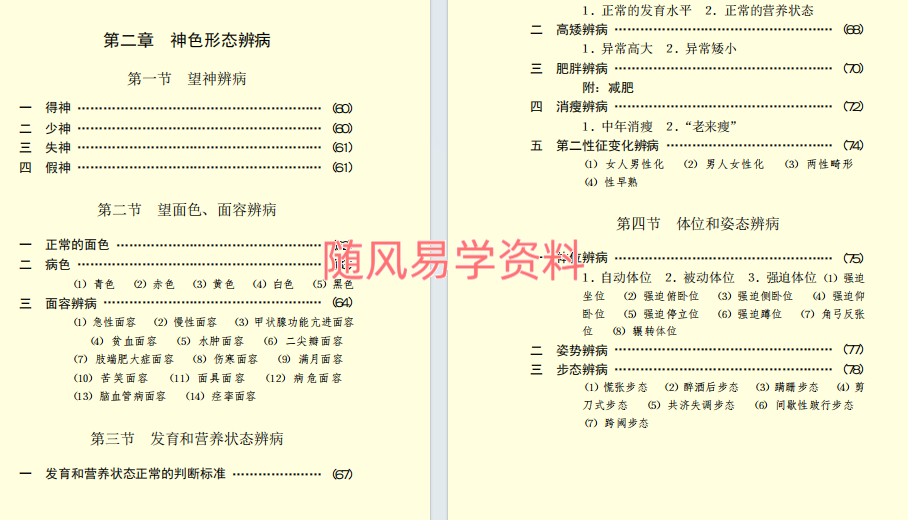Go to the 面容辨病 entry
Image resolution: width=908 pixels, height=520 pixels.
(x=71, y=303)
